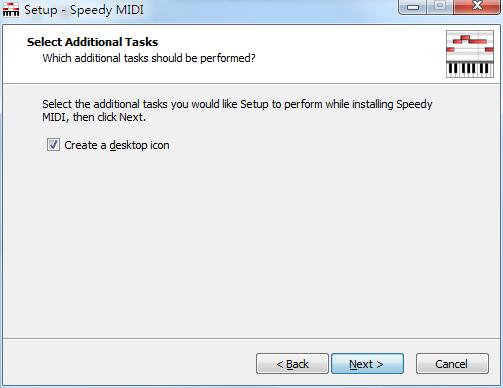503x388 pixels.
Task: Click the Speedy MIDI title bar icon
Action: pyautogui.click(x=11, y=9)
